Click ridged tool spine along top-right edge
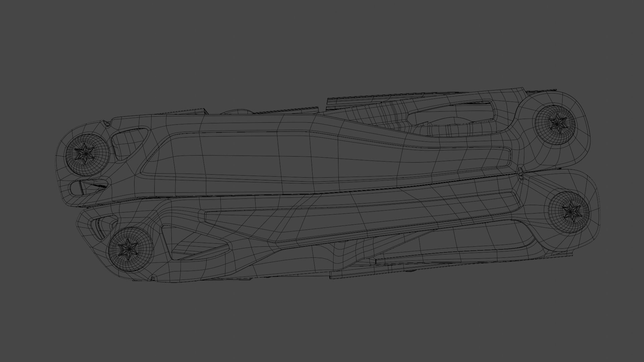 [x=386, y=97]
